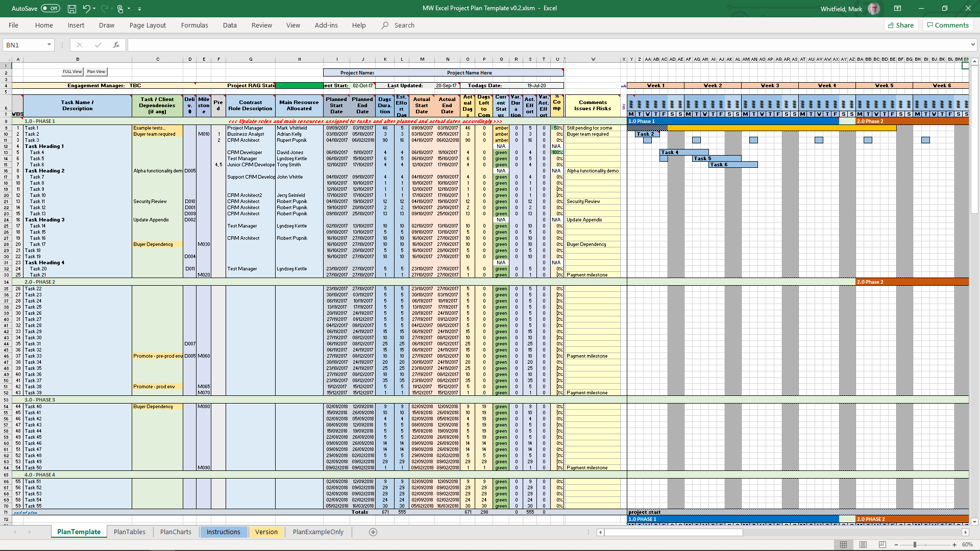Select Normal view in status bar
This screenshot has width=980, height=551.
(844, 545)
